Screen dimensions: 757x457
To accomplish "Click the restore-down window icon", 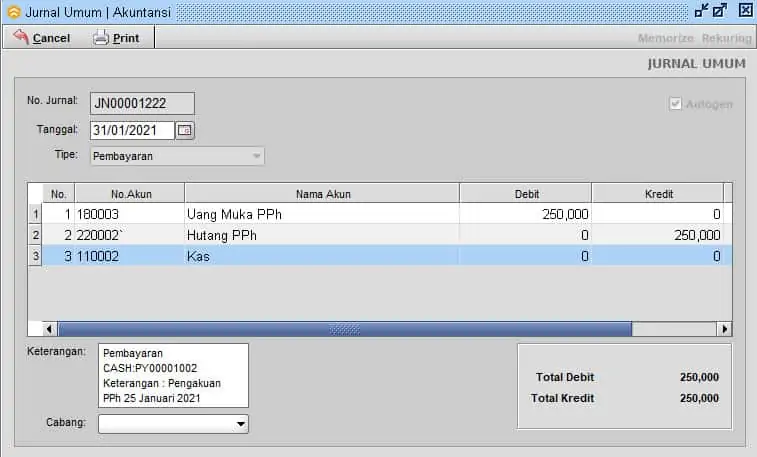I will (x=701, y=11).
